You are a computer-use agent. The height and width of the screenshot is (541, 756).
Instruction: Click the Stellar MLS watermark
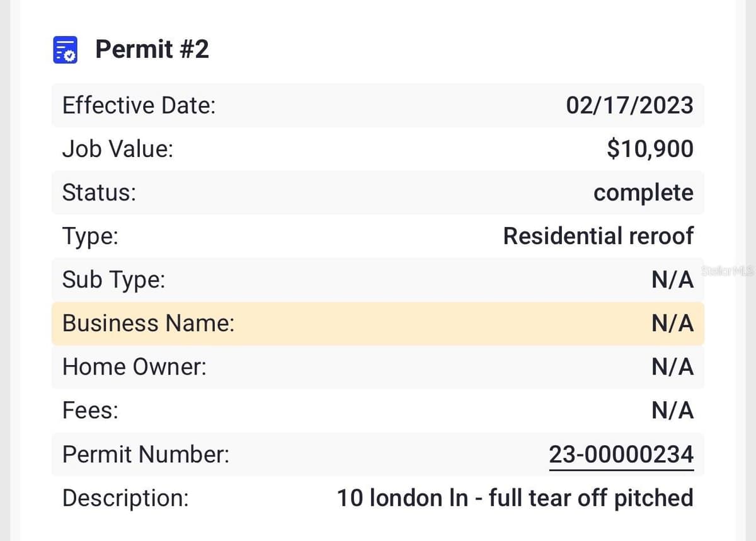pyautogui.click(x=727, y=271)
